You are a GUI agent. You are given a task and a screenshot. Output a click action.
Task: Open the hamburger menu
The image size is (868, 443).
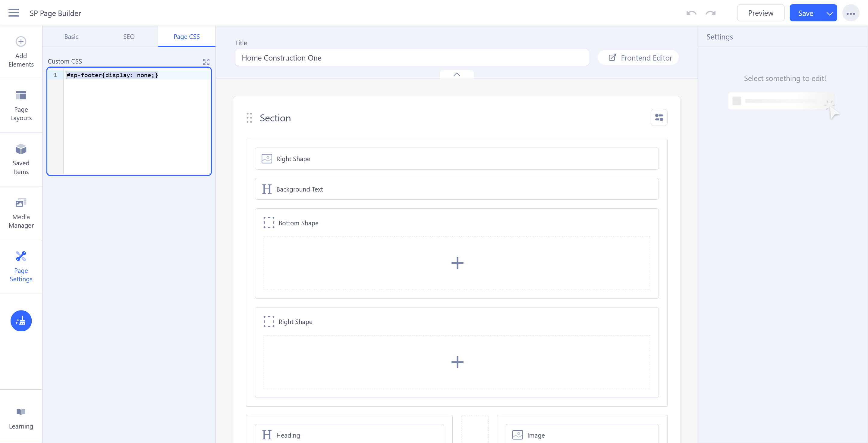tap(14, 13)
